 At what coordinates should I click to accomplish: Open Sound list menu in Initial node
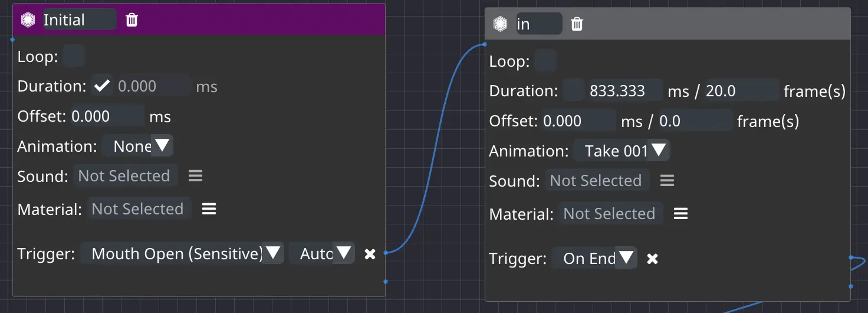point(195,176)
